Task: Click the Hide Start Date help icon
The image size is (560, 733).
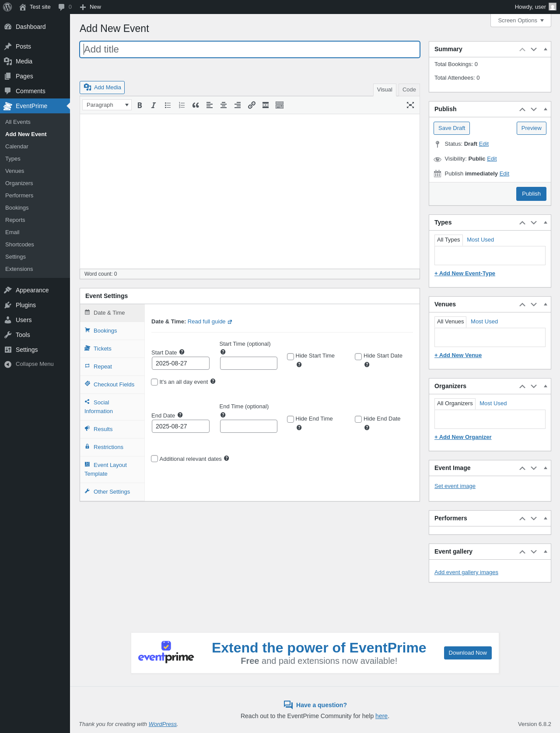Action: point(367,365)
